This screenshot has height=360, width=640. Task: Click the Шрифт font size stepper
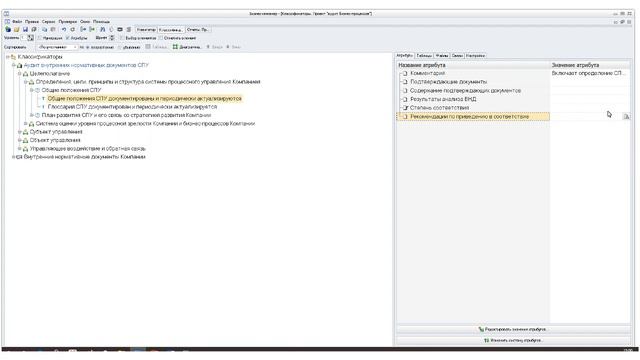[112, 38]
